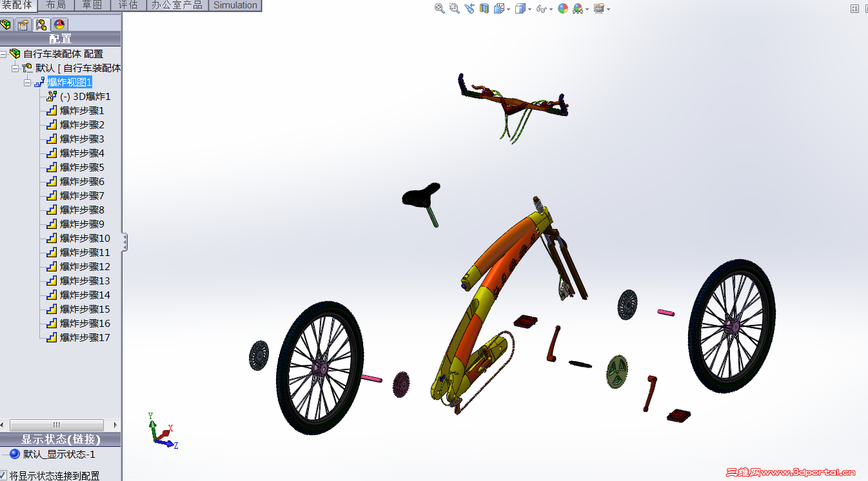
Task: Open the PropertyManager tab icon
Action: click(23, 24)
